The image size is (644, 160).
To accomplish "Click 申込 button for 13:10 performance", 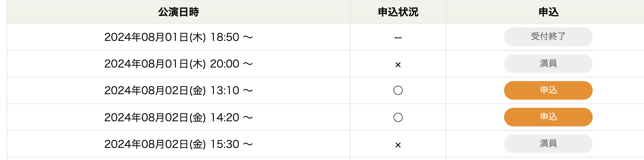I will pos(548,90).
